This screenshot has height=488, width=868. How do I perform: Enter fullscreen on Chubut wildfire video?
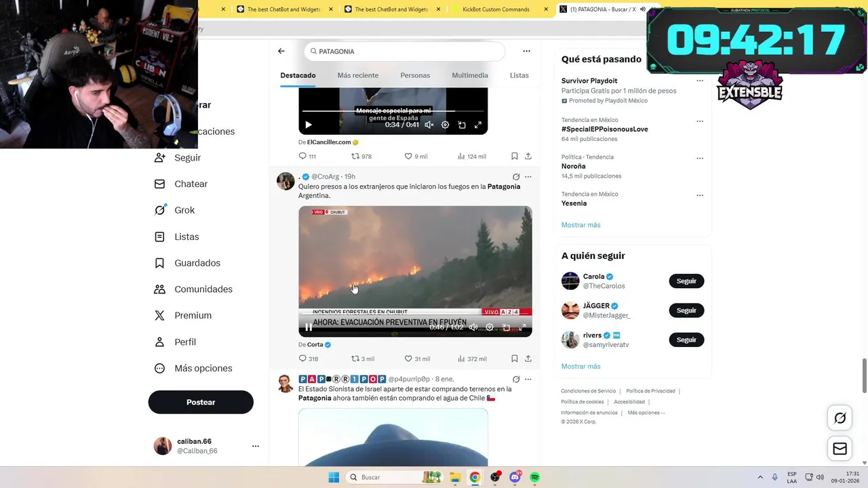click(522, 327)
